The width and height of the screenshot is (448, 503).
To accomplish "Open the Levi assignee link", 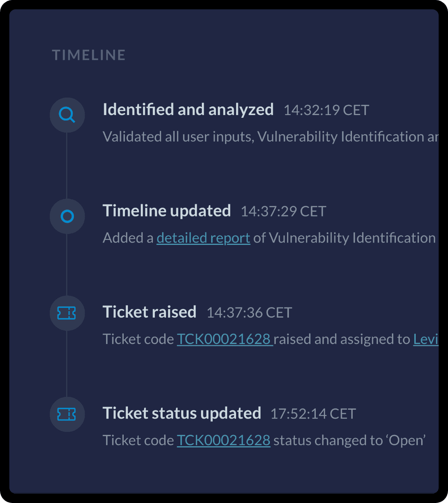I will click(x=425, y=339).
